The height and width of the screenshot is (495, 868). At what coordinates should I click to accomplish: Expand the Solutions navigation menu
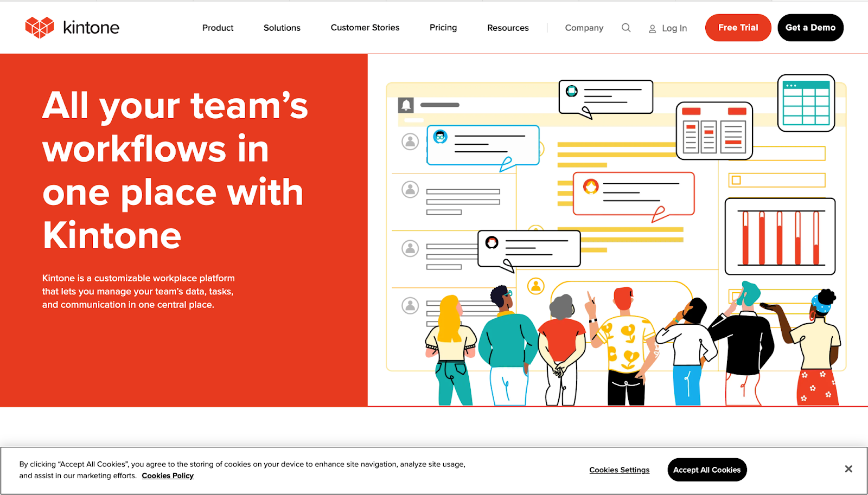point(282,28)
